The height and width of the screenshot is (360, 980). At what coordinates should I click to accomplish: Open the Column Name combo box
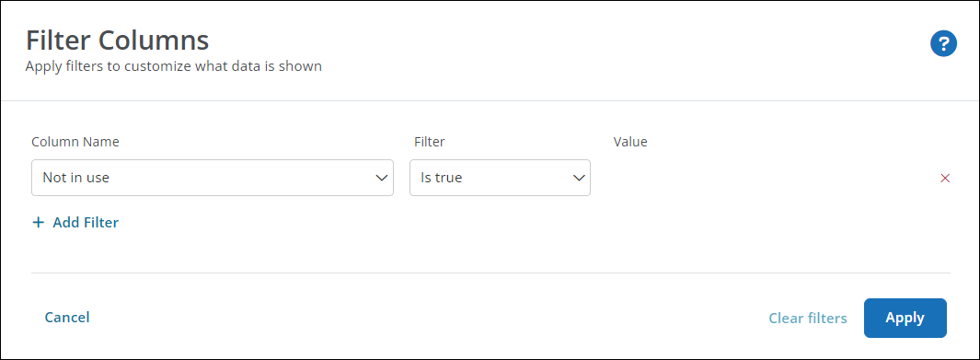pos(213,178)
